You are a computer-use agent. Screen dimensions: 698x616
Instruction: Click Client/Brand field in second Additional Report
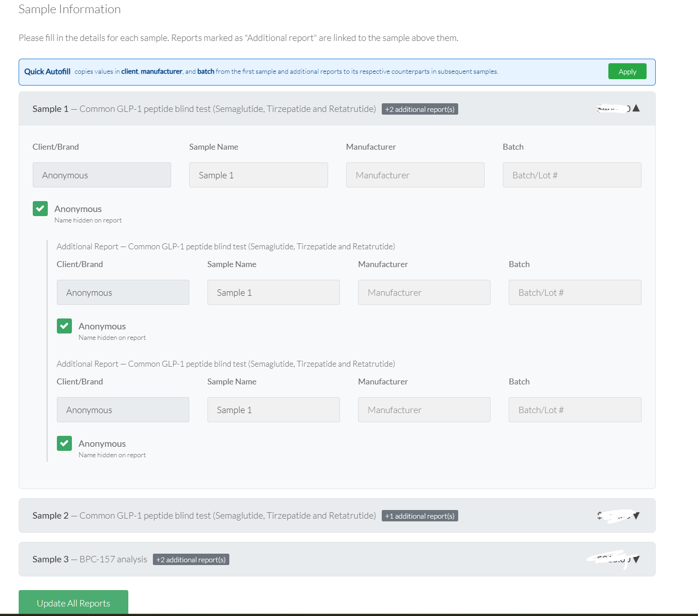click(x=123, y=410)
